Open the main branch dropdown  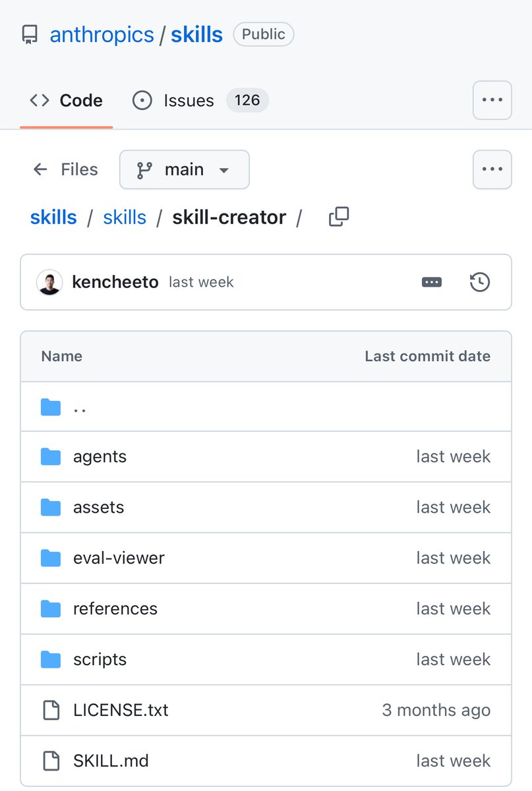click(184, 169)
